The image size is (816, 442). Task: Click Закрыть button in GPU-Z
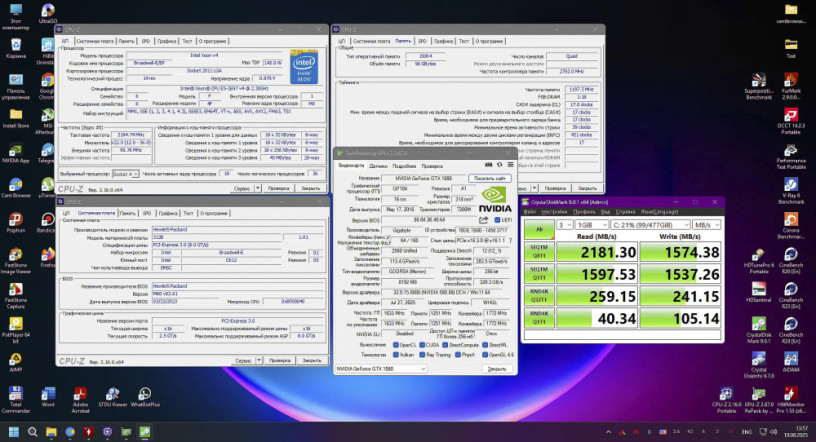click(497, 369)
